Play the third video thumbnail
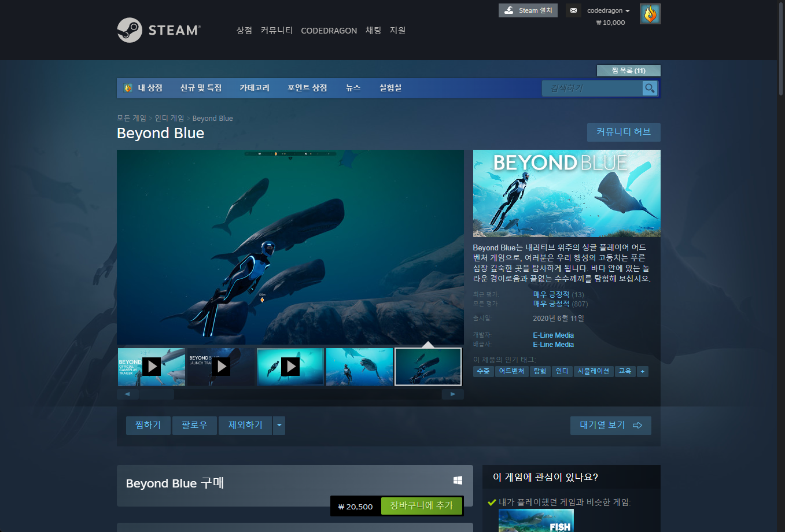Screen dimensions: 785x532 click(290, 367)
